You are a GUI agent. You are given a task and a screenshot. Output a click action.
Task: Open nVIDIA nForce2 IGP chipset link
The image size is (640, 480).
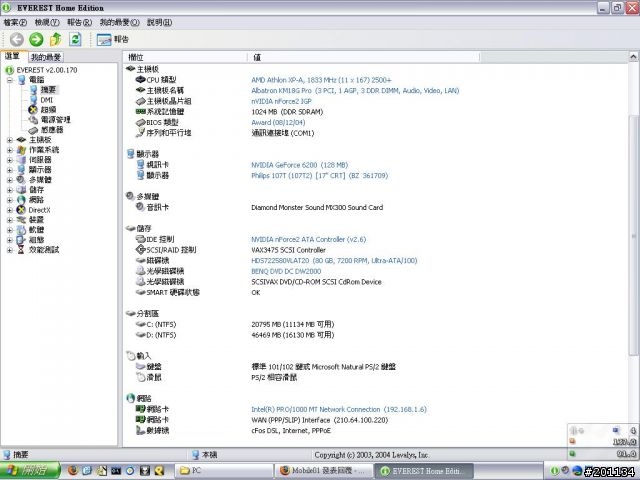pos(281,101)
